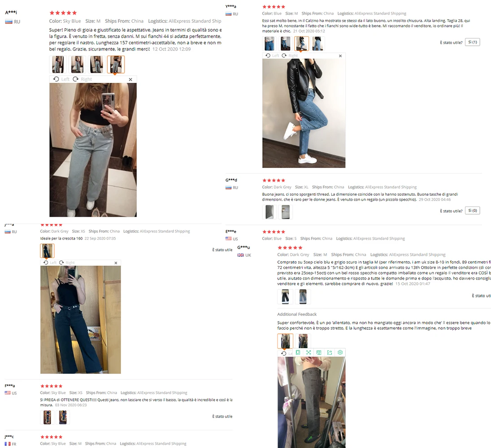Close Y***a's enlarged photo viewer
Screen dimensions: 491x448
[340, 56]
